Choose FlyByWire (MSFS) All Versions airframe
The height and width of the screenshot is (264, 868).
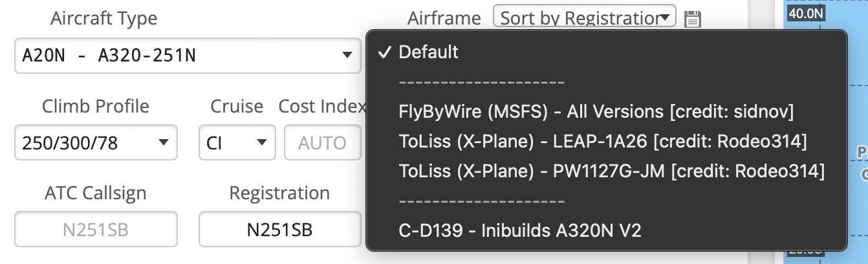[x=596, y=112]
